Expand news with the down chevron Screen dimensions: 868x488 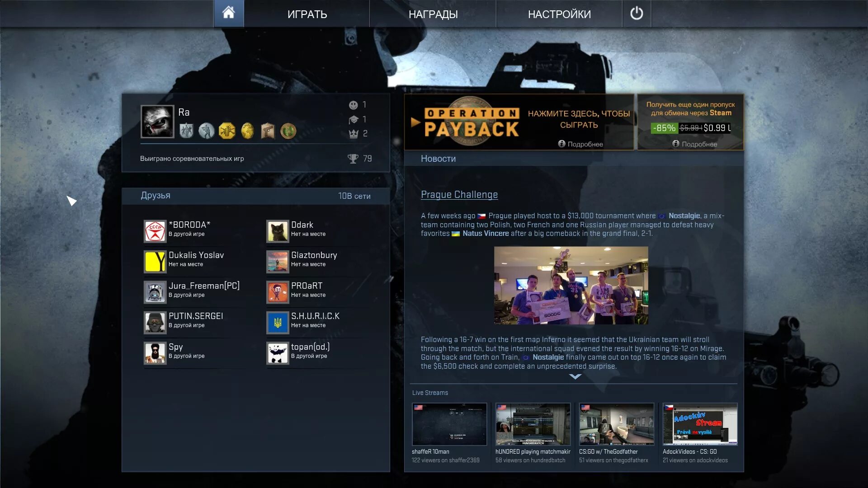(x=575, y=376)
